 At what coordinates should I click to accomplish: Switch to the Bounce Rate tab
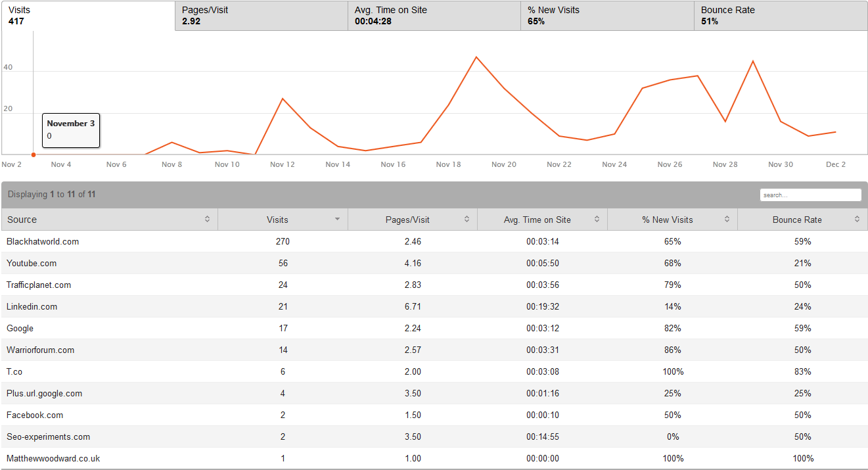(781, 16)
